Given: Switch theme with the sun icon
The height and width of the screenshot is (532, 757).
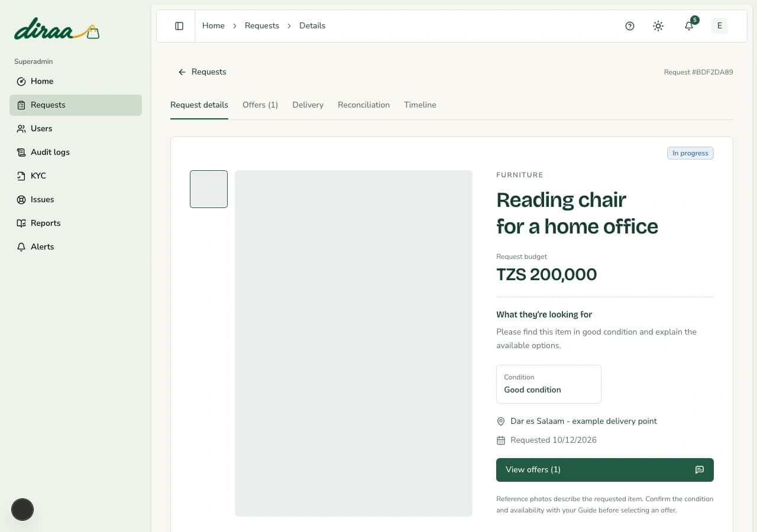Looking at the screenshot, I should [x=658, y=26].
